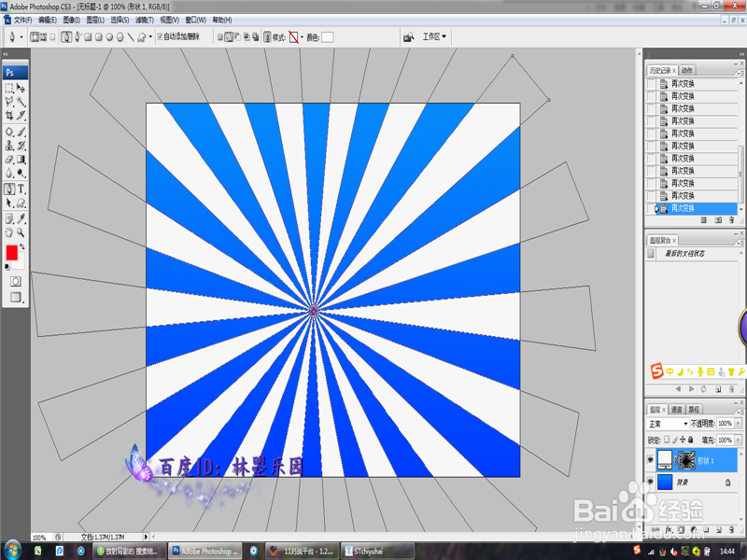
Task: Toggle lock transparent pixels
Action: coord(667,440)
